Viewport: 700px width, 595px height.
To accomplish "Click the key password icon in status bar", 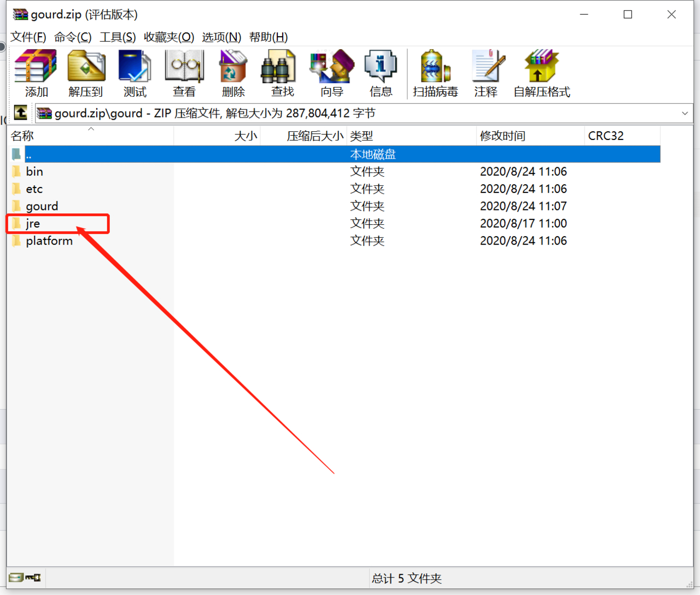I will pyautogui.click(x=33, y=577).
